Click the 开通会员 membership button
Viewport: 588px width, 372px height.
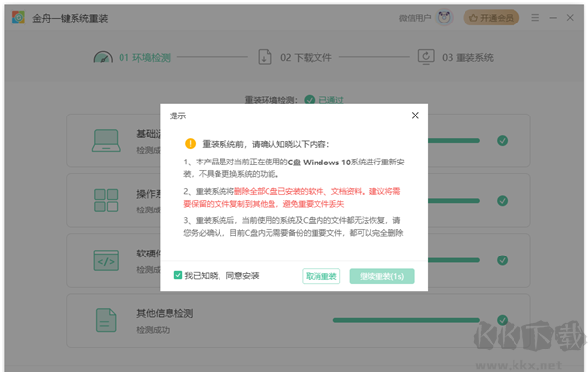coord(491,18)
